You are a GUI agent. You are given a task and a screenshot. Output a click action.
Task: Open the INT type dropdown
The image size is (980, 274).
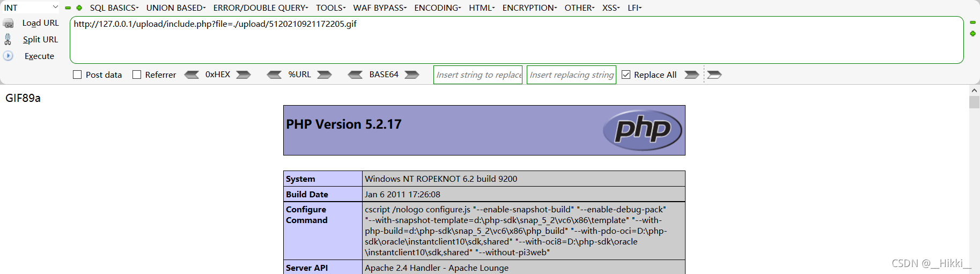tap(31, 8)
